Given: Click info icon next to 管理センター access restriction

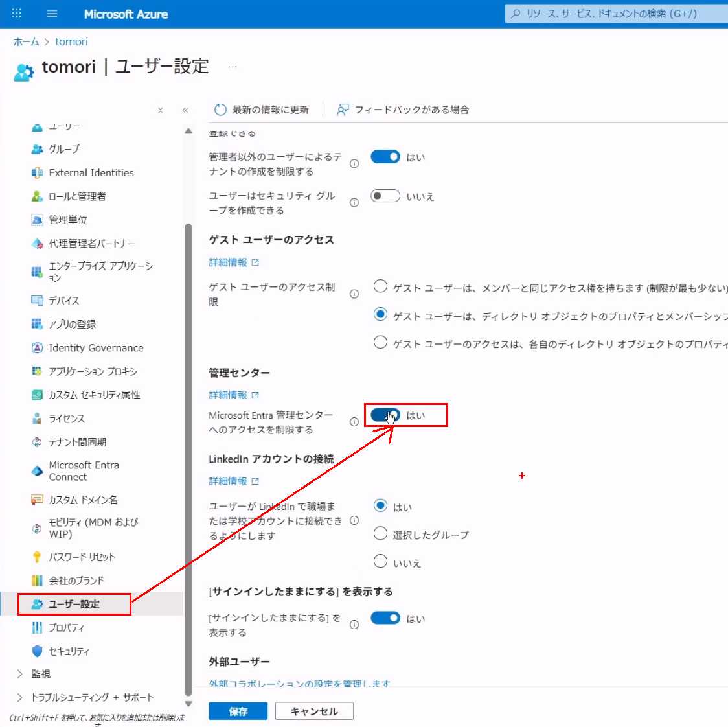Looking at the screenshot, I should (x=354, y=422).
